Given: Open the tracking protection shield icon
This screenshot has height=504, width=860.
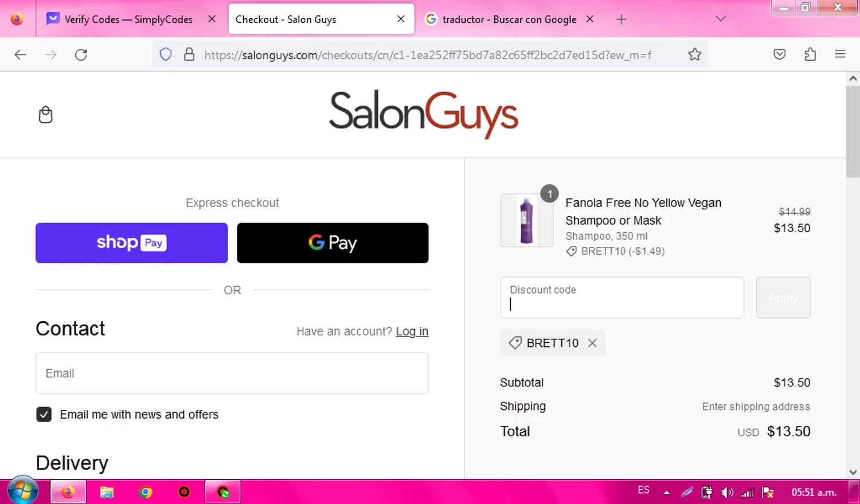Looking at the screenshot, I should click(166, 54).
